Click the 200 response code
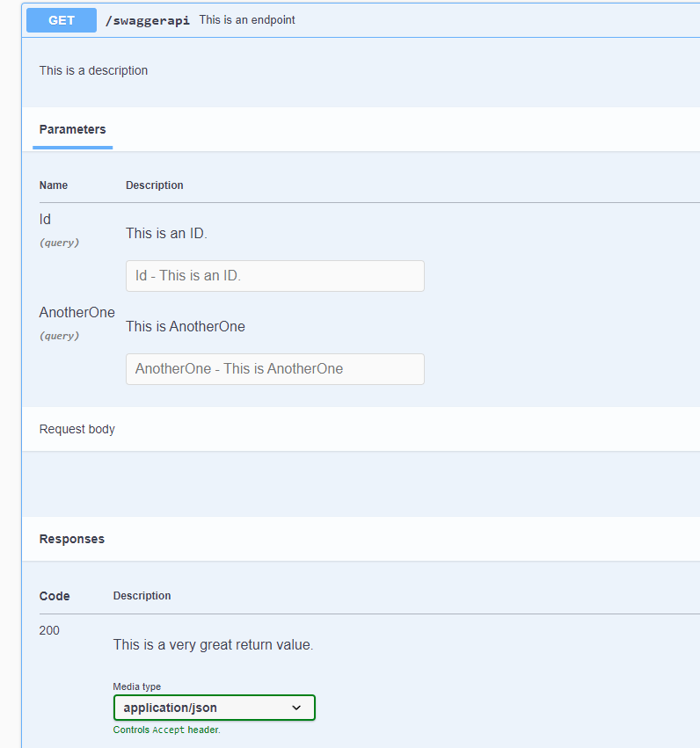This screenshot has height=748, width=700. point(49,630)
